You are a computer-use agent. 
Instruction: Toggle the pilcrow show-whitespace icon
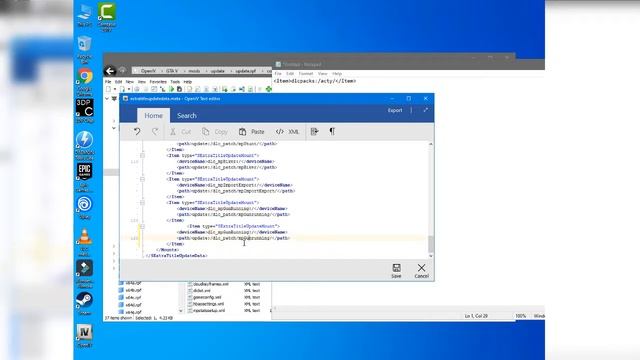tap(332, 131)
